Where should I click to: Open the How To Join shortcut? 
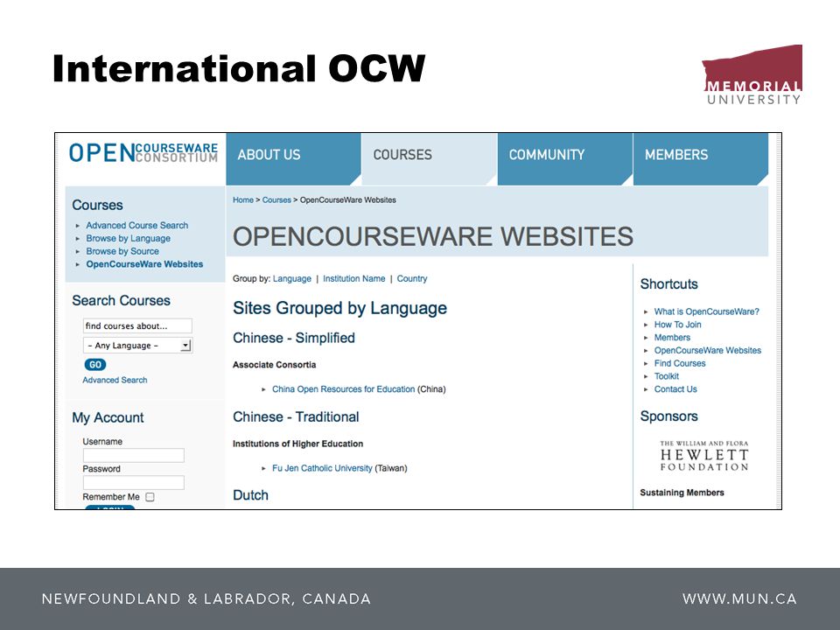click(677, 325)
